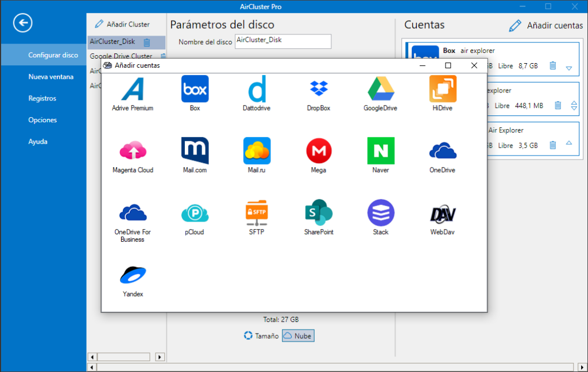Pick the HiDrive service icon
Image resolution: width=588 pixels, height=372 pixels.
point(443,89)
